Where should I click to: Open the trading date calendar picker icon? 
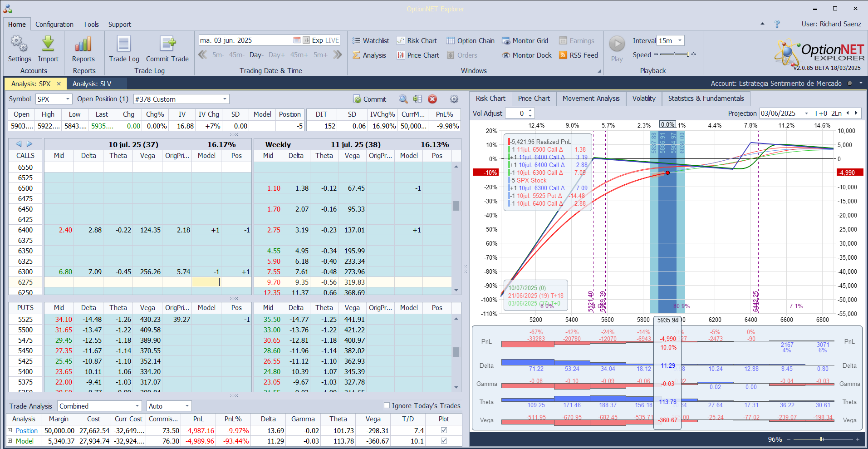297,40
